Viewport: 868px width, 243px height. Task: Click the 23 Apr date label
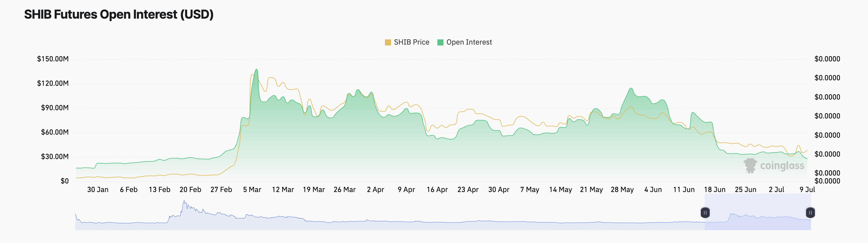click(x=468, y=190)
